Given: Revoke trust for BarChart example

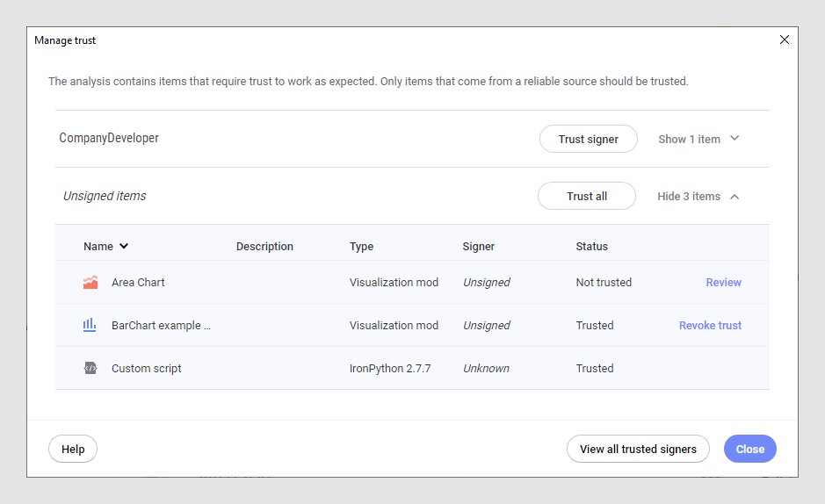Looking at the screenshot, I should [x=710, y=326].
